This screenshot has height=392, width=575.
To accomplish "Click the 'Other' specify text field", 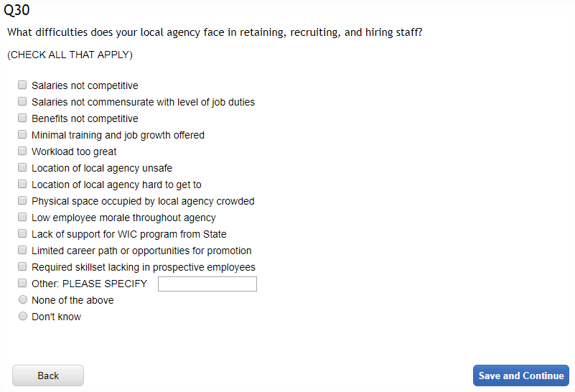I will coord(207,284).
